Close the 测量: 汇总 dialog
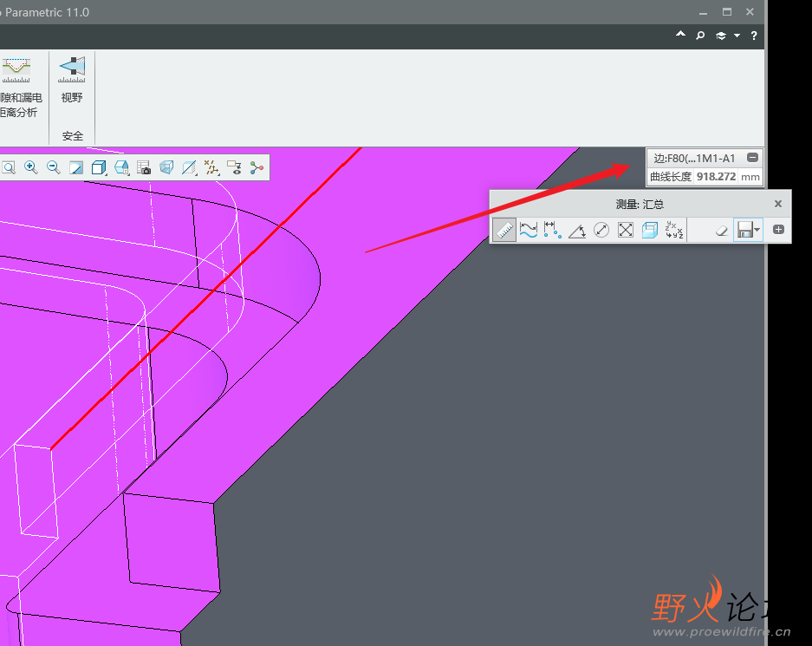 [778, 204]
